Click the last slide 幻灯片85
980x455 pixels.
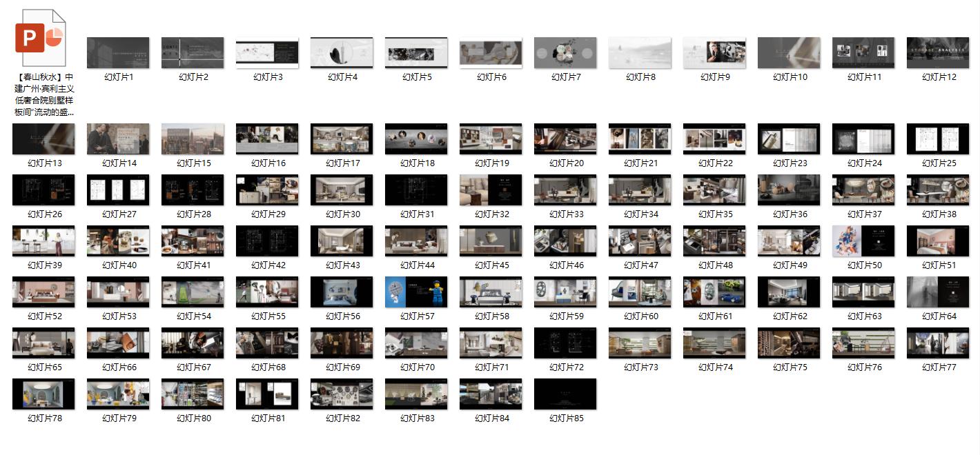click(565, 394)
